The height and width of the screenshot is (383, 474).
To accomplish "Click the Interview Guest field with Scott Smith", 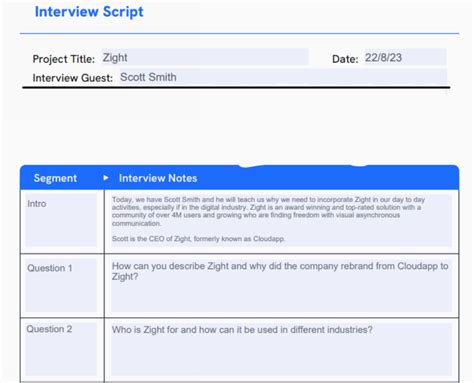I will point(283,77).
